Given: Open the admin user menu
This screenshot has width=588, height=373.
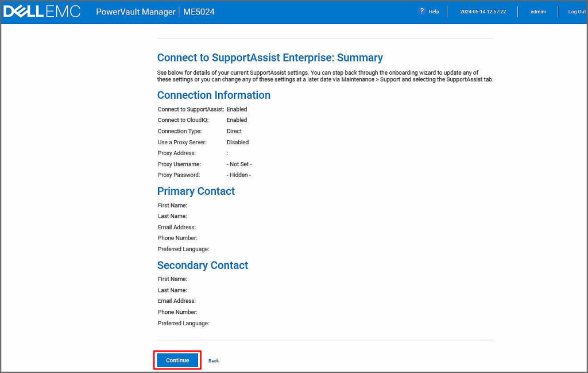Looking at the screenshot, I should (x=538, y=11).
